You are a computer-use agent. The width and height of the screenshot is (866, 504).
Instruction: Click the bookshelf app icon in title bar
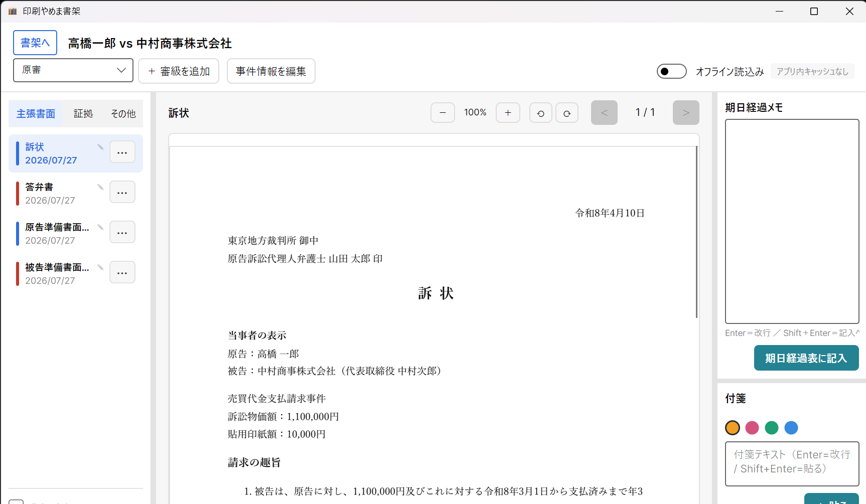[x=13, y=11]
